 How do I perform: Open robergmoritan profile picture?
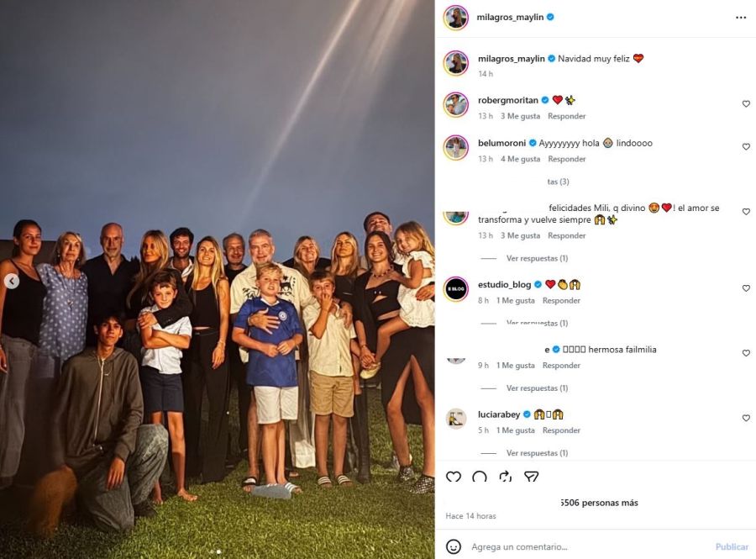click(x=455, y=105)
